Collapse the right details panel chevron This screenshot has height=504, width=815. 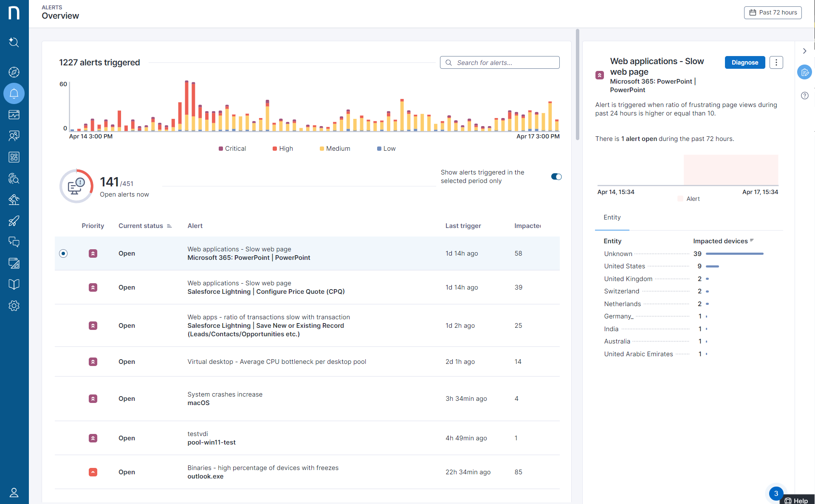804,51
